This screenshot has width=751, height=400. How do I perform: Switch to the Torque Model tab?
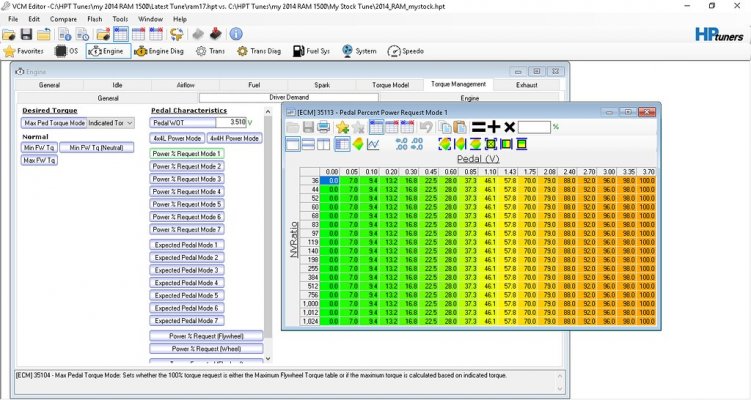[x=390, y=85]
